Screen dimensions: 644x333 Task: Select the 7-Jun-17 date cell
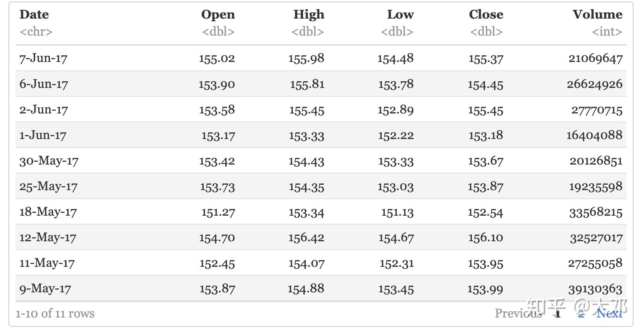pos(43,58)
